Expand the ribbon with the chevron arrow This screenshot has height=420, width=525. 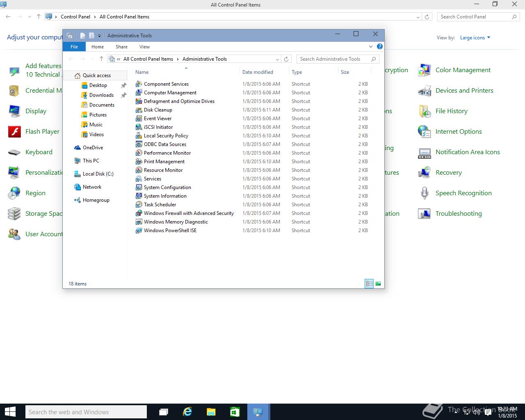[x=371, y=46]
